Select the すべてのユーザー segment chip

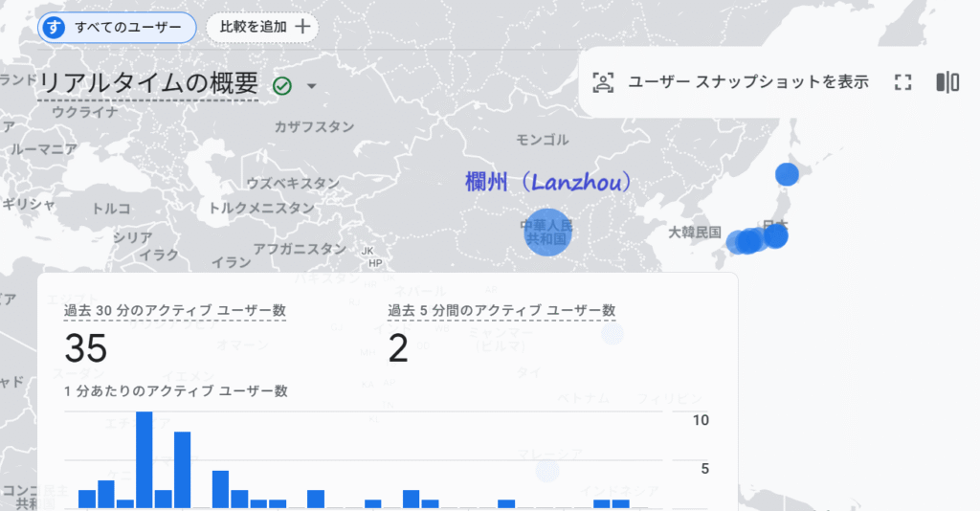point(117,28)
